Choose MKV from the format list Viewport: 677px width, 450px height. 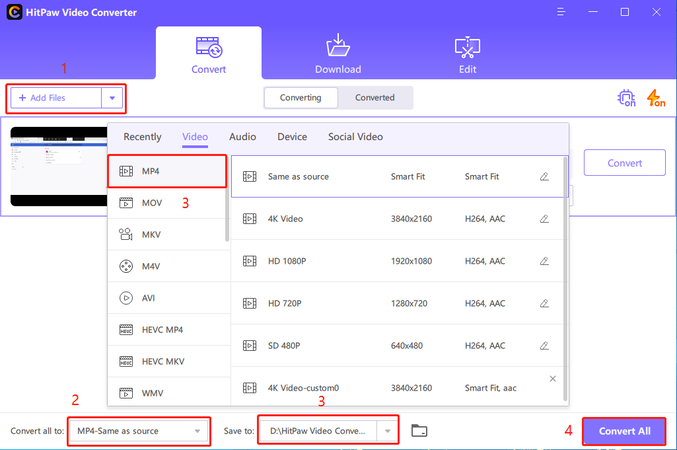click(x=152, y=235)
